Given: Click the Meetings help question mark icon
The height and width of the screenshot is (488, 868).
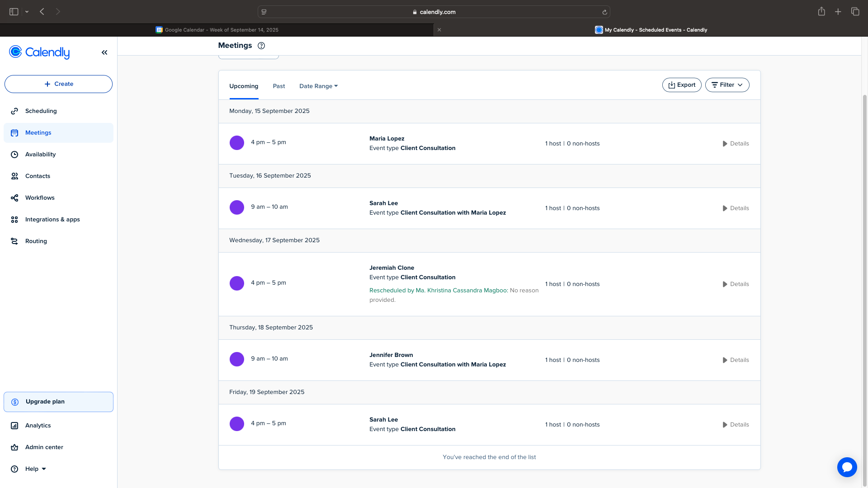Looking at the screenshot, I should tap(261, 46).
